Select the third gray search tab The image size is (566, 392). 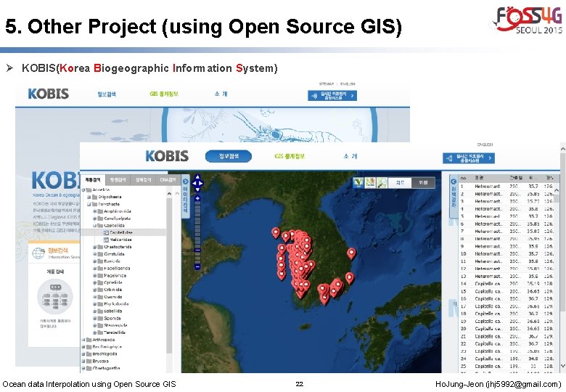point(143,180)
